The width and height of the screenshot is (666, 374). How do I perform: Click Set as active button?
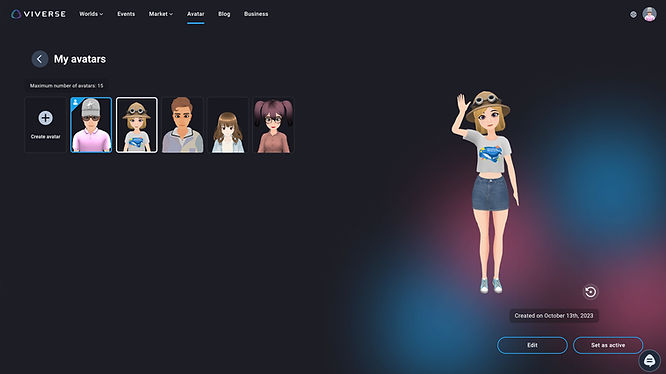coord(608,345)
